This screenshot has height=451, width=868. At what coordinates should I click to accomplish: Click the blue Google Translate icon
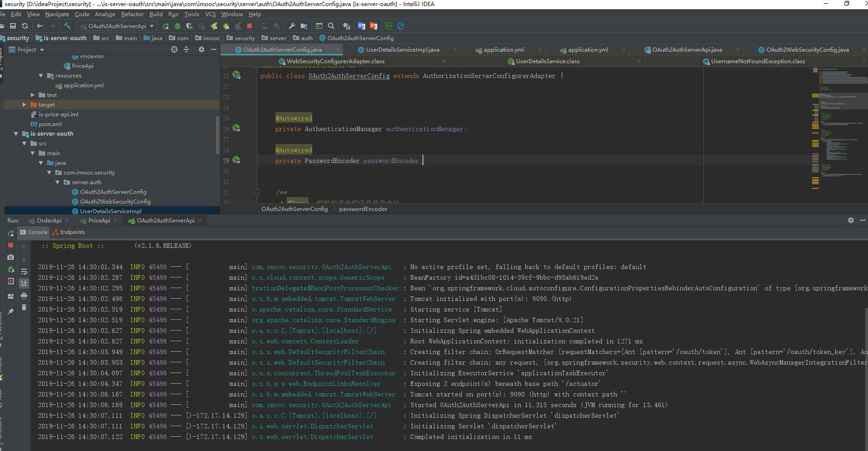362,26
